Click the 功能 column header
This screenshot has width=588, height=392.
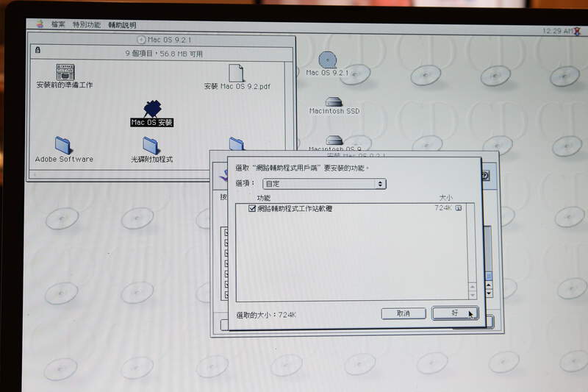pos(264,198)
